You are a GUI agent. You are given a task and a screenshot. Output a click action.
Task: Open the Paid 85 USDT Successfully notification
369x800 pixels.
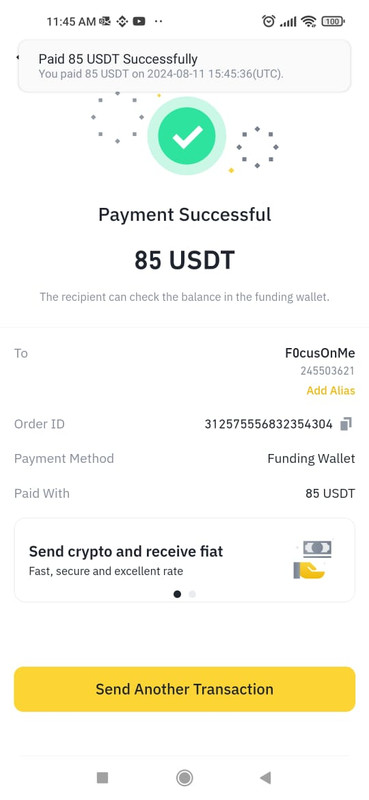tap(184, 66)
